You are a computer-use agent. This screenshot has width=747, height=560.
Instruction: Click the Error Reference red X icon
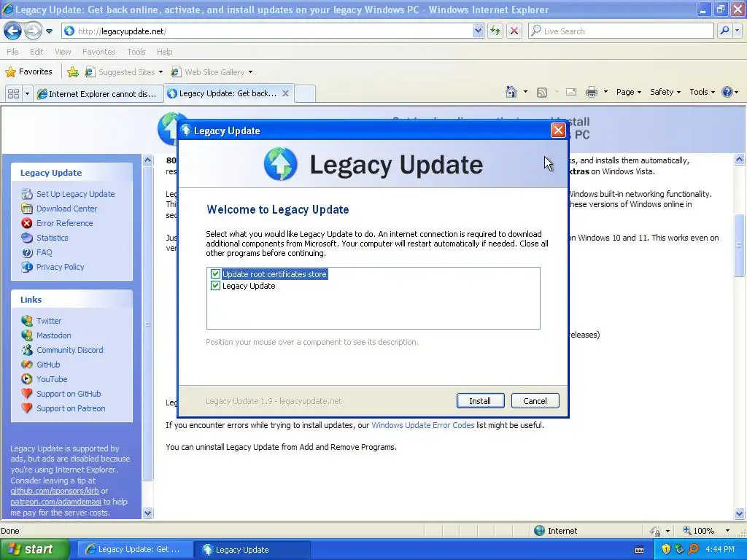[x=27, y=223]
